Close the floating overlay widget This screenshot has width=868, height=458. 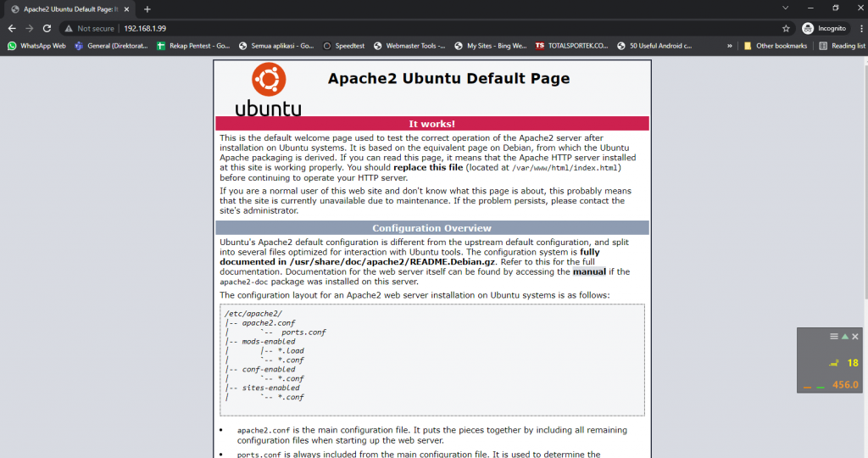pos(855,337)
